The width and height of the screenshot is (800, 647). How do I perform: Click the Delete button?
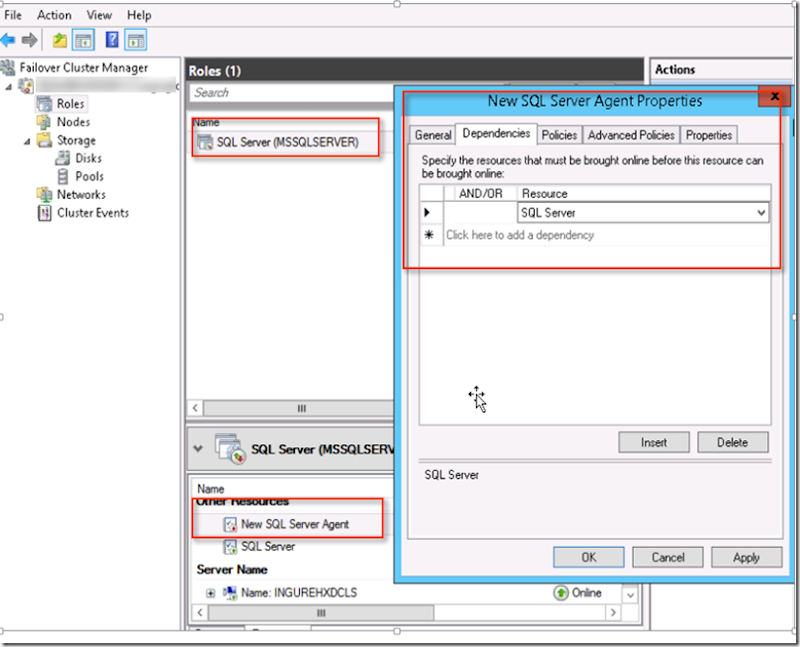[x=732, y=442]
